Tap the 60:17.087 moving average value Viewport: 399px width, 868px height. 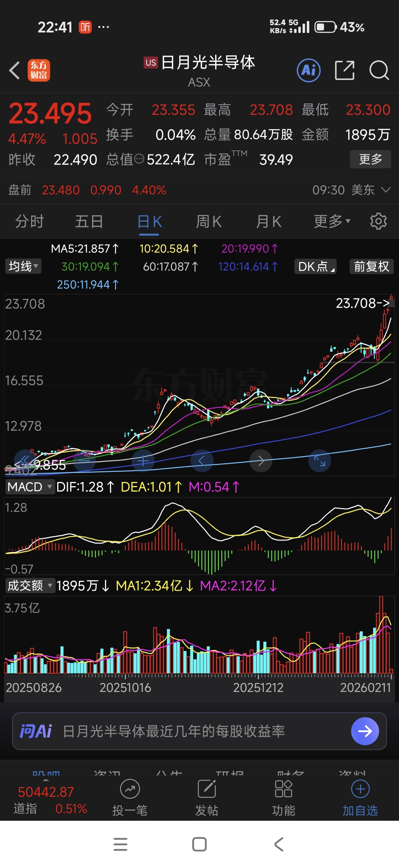click(171, 267)
